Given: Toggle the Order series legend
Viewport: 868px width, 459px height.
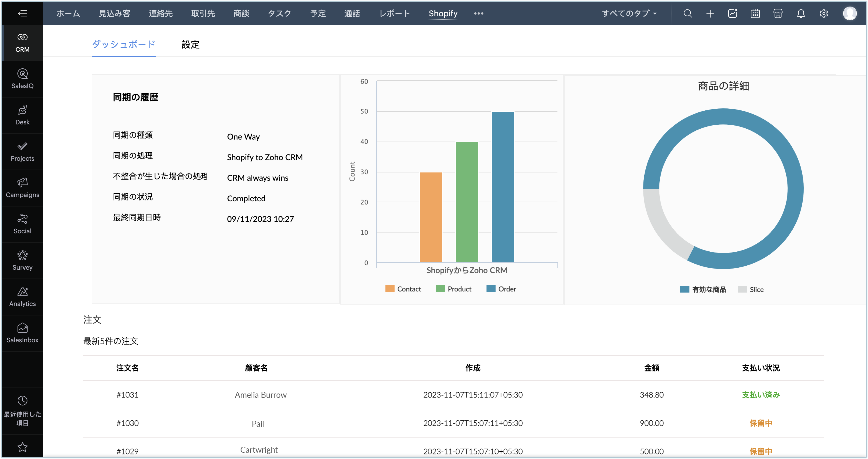Looking at the screenshot, I should click(507, 289).
